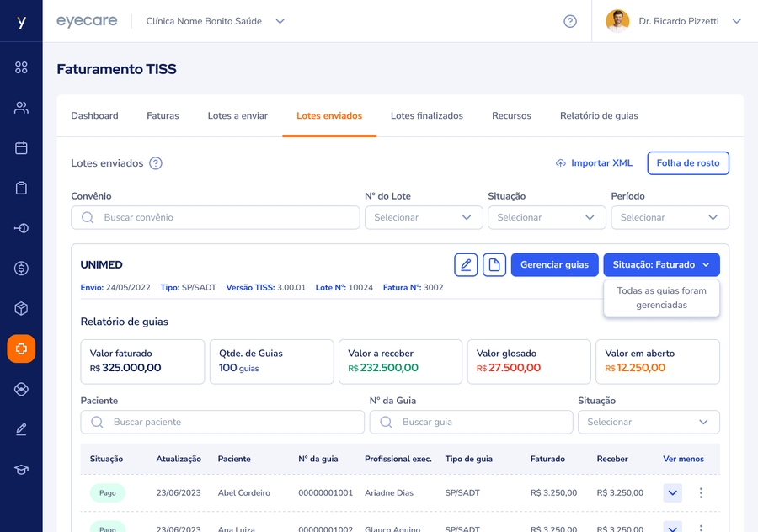This screenshot has height=532, width=758.
Task: Expand the Situação: Faturado dropdown
Action: [661, 265]
